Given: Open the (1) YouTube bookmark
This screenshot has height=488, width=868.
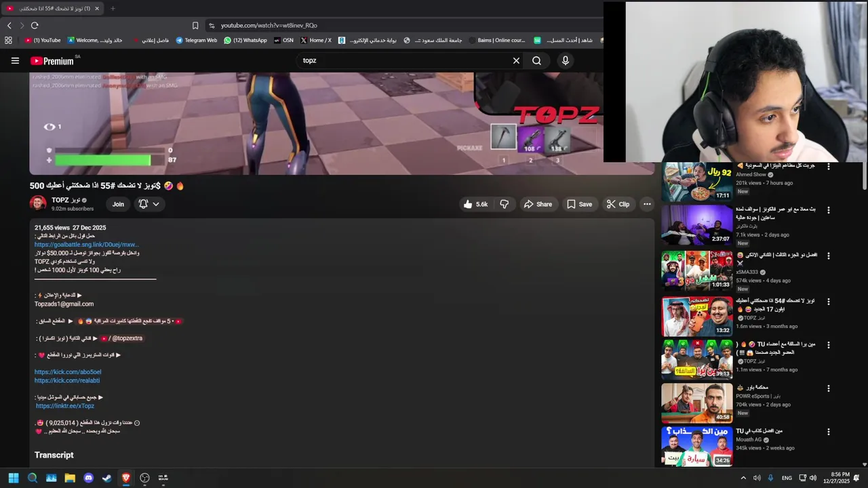Looking at the screenshot, I should click(43, 40).
